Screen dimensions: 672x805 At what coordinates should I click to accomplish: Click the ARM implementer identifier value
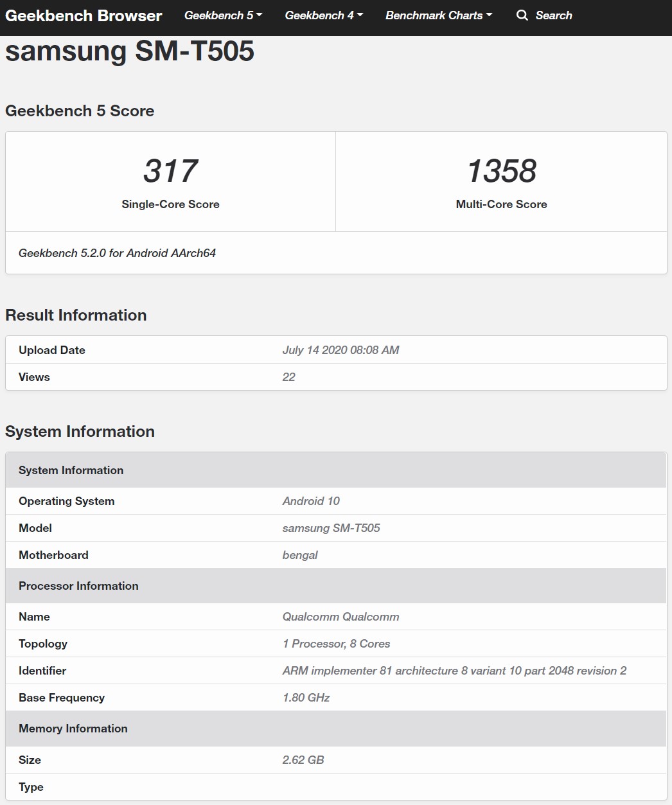[454, 671]
